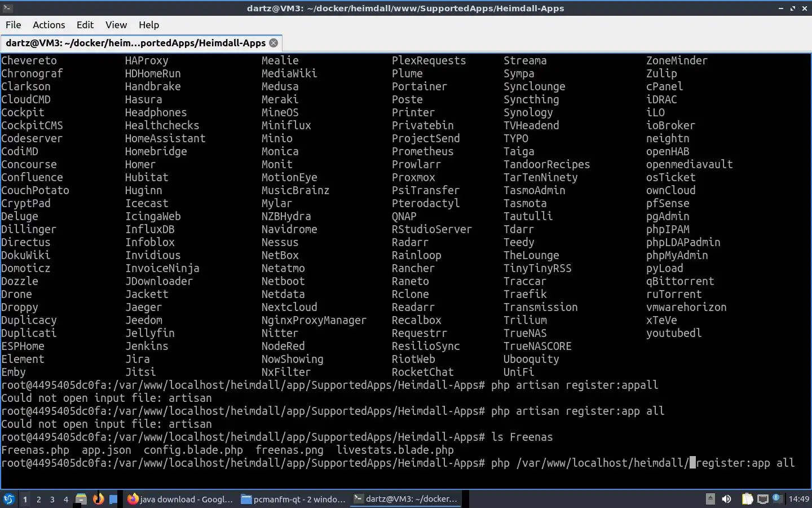Click the blue show-desktop quick-launch icon

click(x=113, y=499)
